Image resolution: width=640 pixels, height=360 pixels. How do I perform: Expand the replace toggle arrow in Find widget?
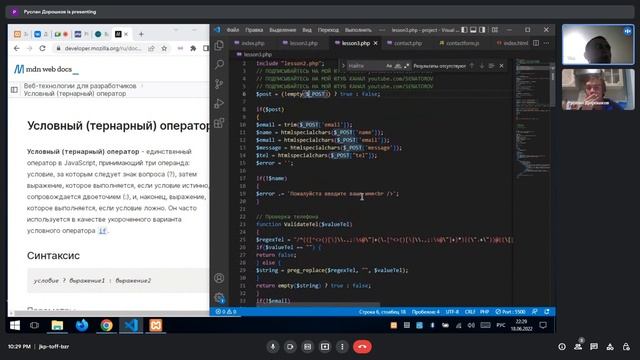pos(343,66)
